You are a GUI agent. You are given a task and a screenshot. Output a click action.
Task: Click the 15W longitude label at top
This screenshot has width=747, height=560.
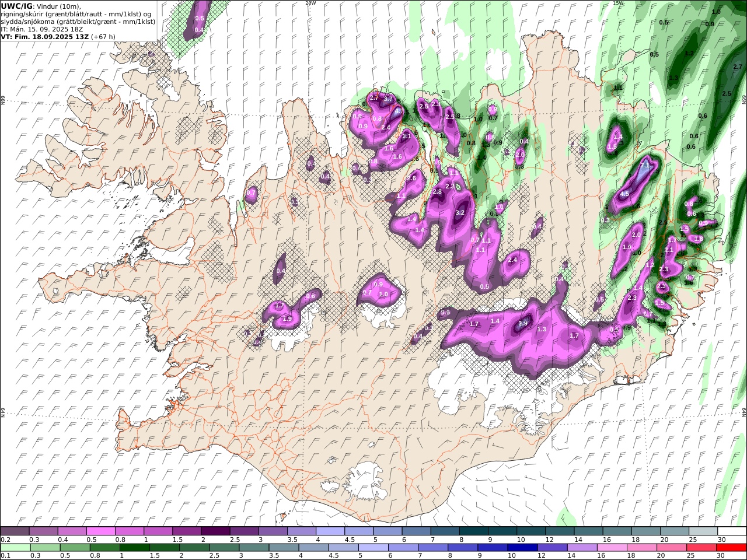[618, 3]
